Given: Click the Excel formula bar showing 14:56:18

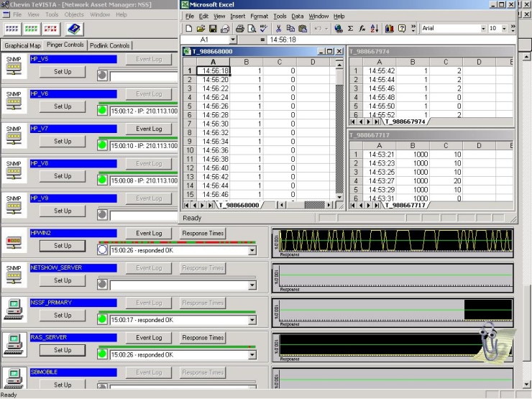Looking at the screenshot, I should (391, 40).
